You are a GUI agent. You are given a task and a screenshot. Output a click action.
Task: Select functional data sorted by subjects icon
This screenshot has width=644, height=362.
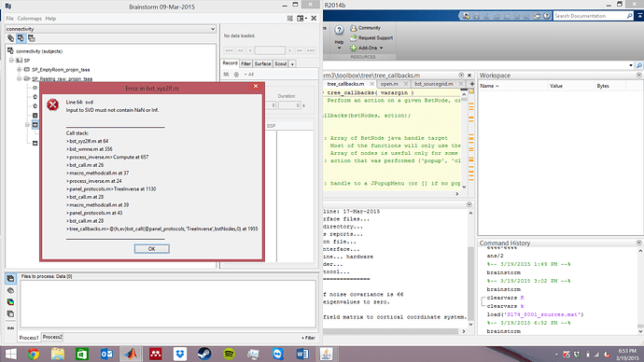pos(21,38)
